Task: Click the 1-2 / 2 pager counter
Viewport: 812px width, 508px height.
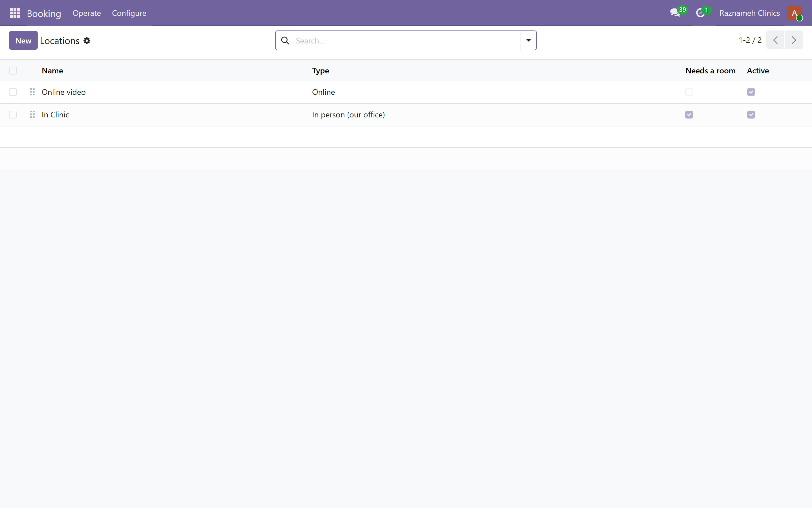Action: tap(750, 40)
